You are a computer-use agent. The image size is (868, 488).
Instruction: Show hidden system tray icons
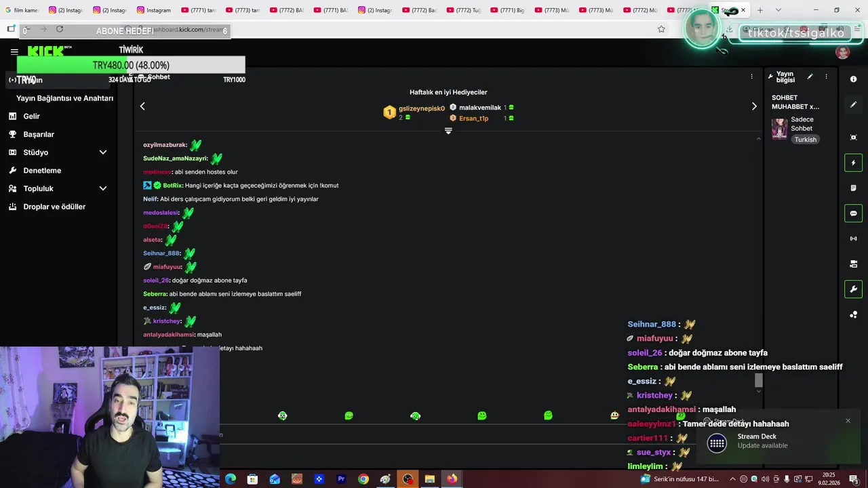tap(732, 479)
